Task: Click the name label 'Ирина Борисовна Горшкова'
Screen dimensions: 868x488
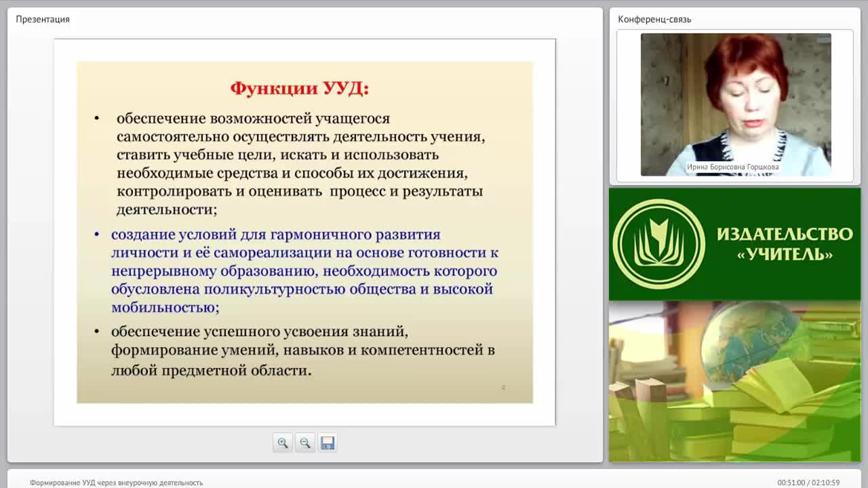Action: coord(733,167)
